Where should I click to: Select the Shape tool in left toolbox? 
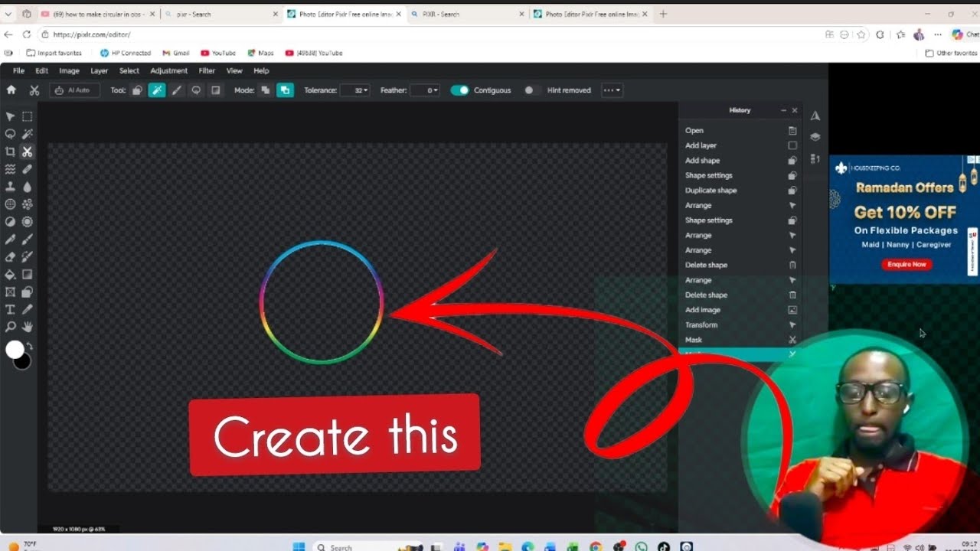coord(27,292)
